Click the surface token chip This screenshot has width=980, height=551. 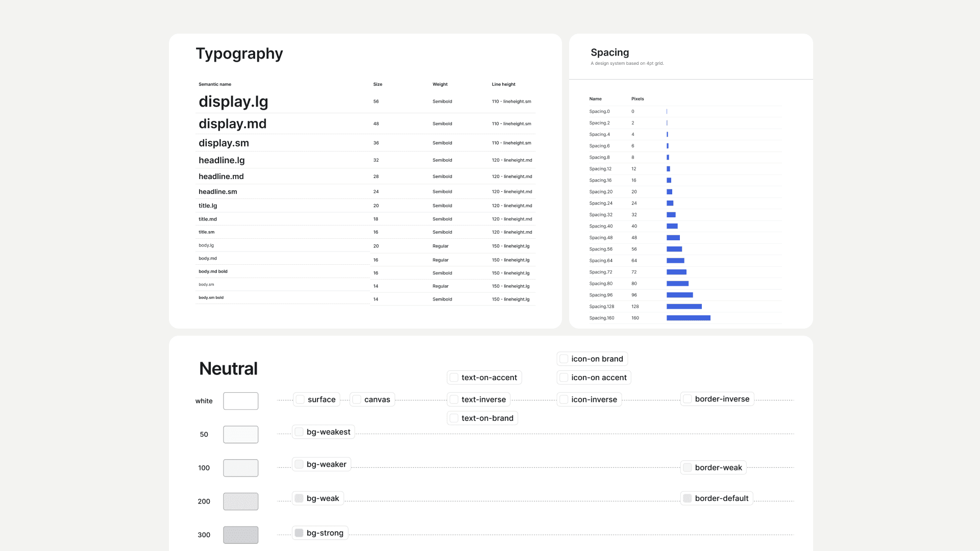[316, 399]
